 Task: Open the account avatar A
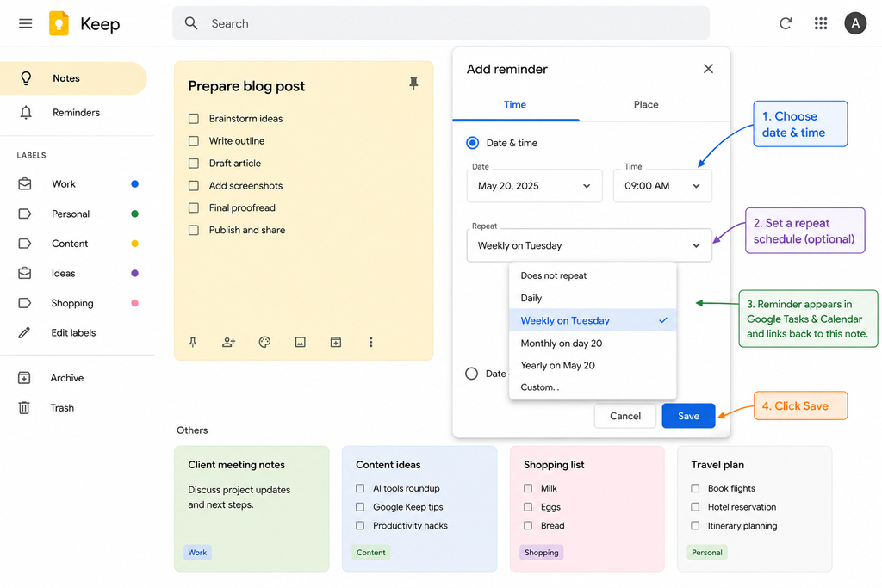[855, 23]
